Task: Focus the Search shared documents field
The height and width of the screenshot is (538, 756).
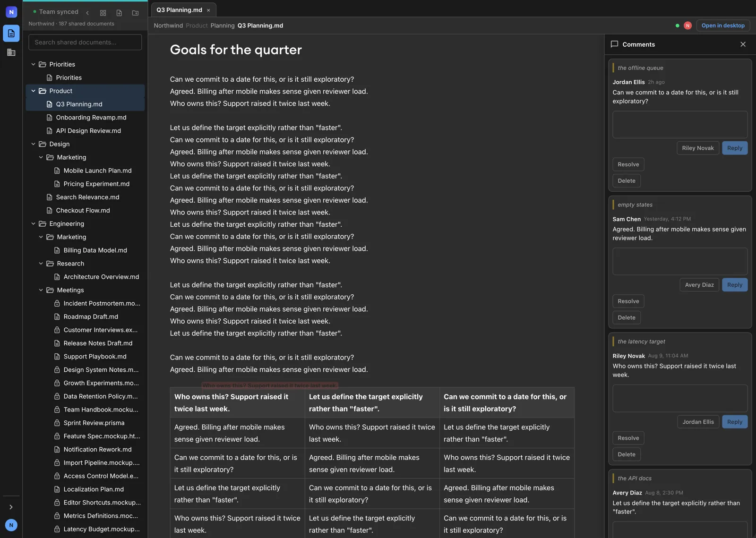Action: [x=85, y=42]
